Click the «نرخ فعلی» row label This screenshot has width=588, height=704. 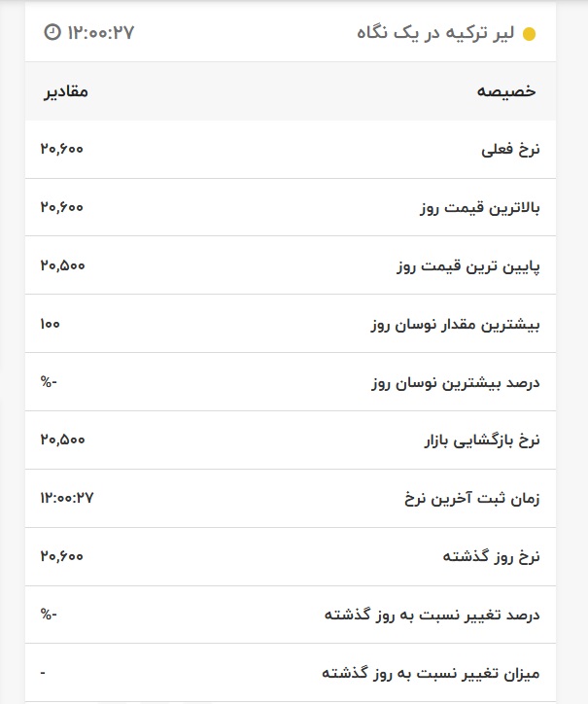tap(510, 150)
